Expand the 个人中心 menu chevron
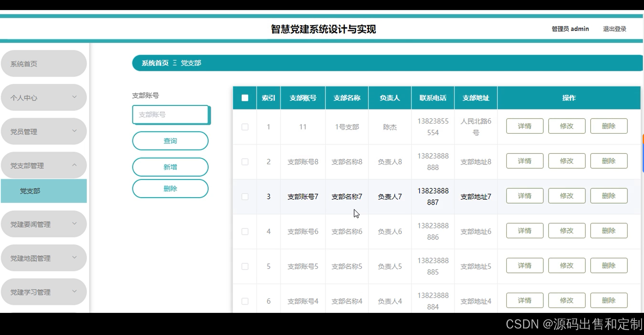 [74, 97]
